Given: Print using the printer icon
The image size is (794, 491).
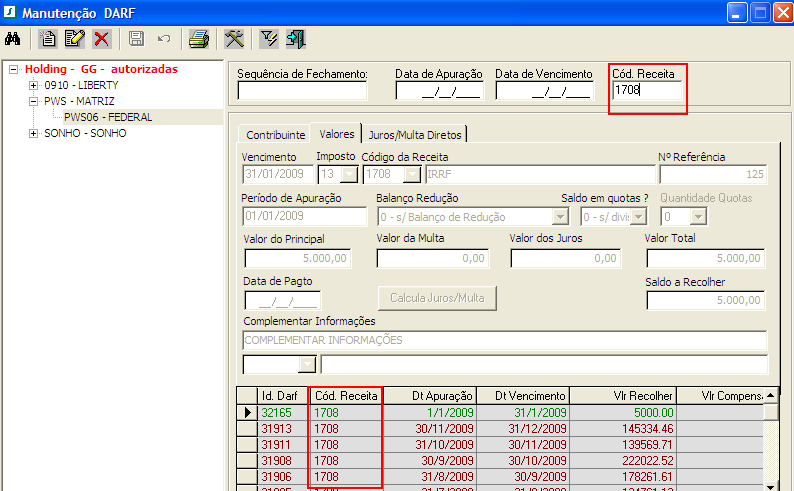Looking at the screenshot, I should tap(199, 39).
